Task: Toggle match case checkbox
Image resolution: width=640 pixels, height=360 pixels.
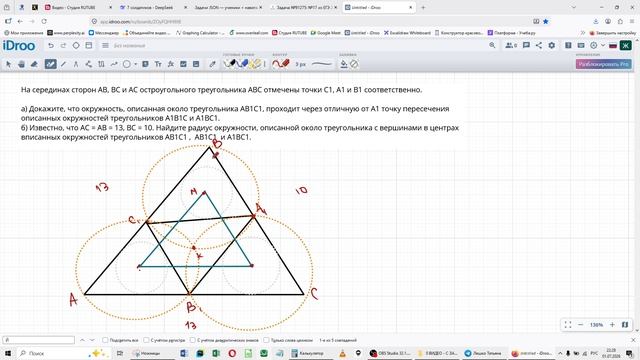Action: click(146, 340)
